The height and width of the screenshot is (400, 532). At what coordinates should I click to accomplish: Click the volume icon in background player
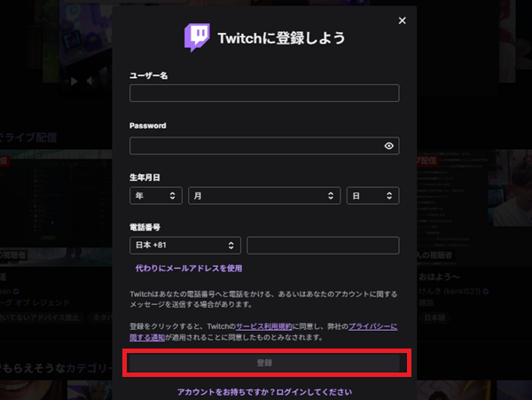coord(90,81)
